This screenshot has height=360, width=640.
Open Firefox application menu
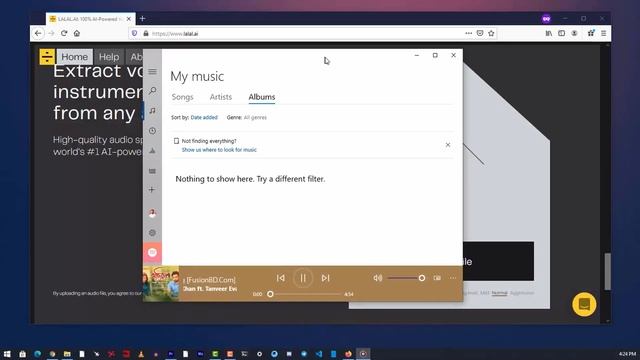(604, 33)
